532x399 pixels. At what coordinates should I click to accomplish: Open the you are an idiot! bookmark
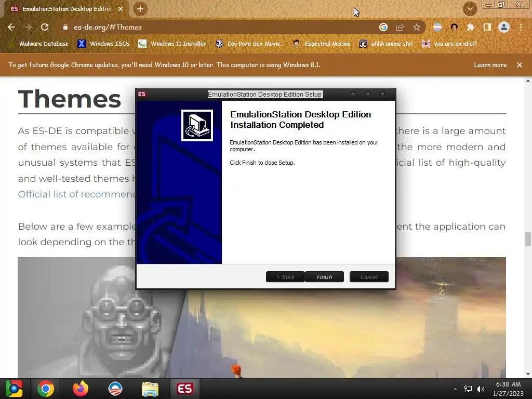(449, 44)
